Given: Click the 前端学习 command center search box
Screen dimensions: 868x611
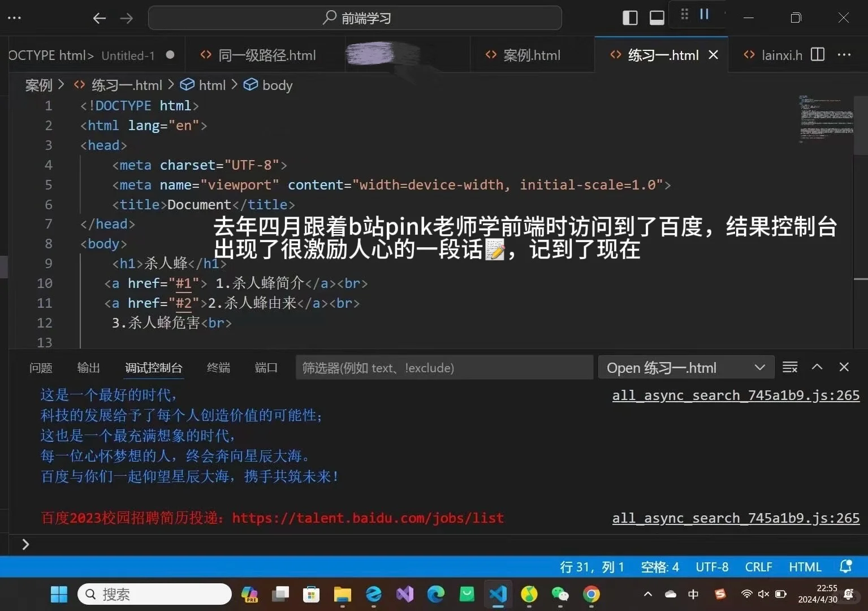Looking at the screenshot, I should 355,18.
